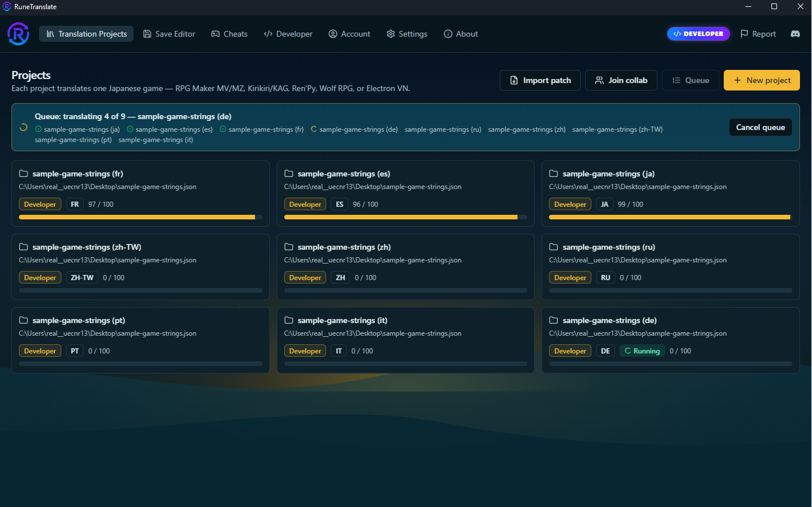
Task: Click the queue loading spinner icon
Action: (x=23, y=127)
